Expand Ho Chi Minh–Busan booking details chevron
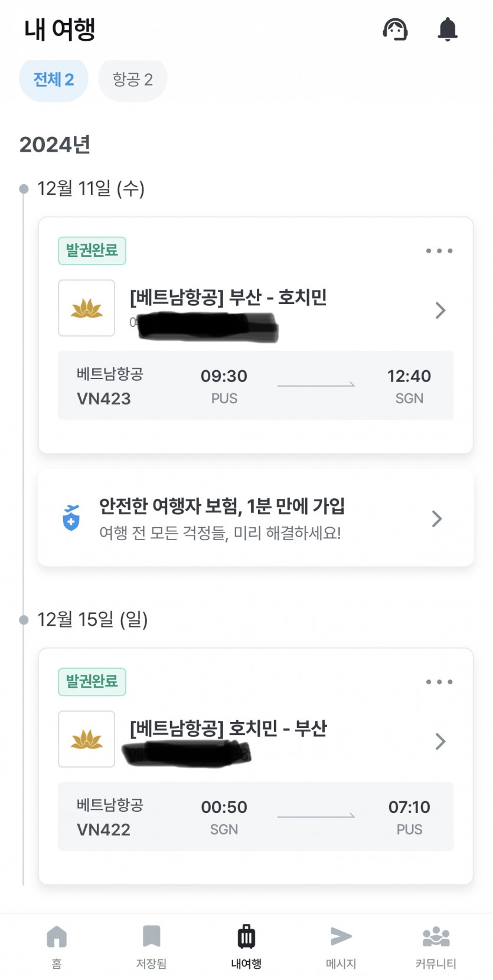Screen dimensions: 493x980 tap(440, 741)
